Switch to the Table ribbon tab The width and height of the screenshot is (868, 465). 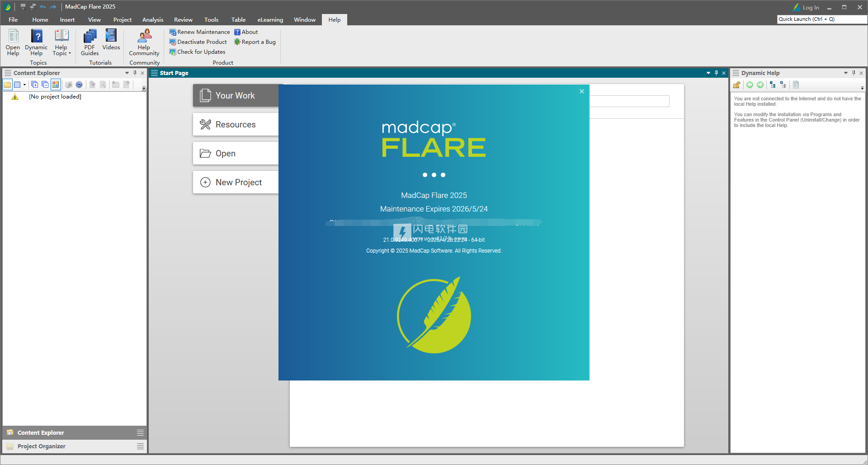238,20
